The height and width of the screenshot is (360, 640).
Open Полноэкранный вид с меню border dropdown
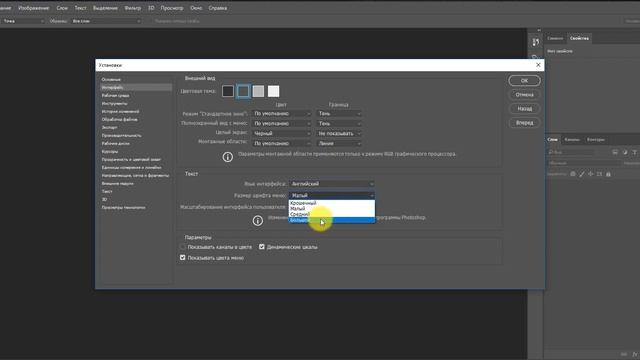[x=339, y=123]
